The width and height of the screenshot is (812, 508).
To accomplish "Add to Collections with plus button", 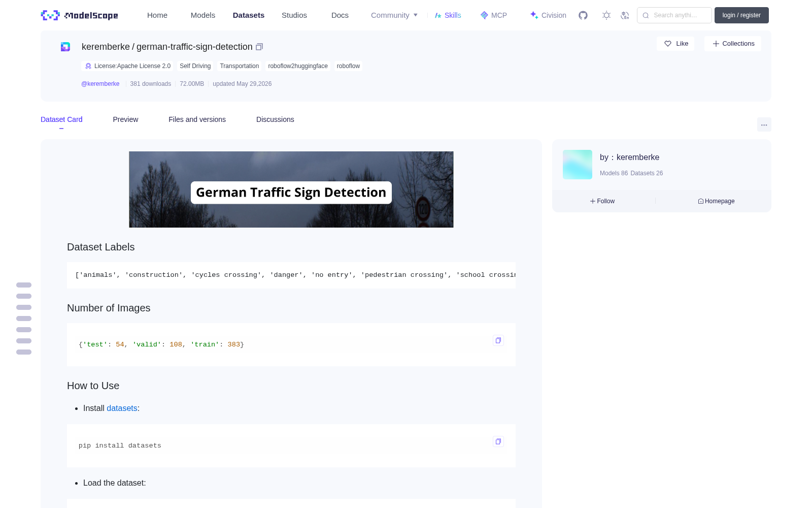I will coord(733,44).
